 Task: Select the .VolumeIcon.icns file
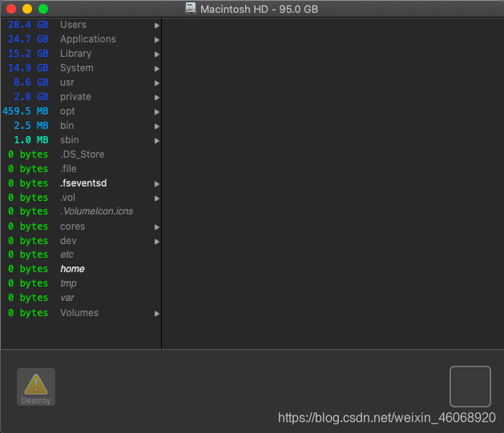coord(97,211)
